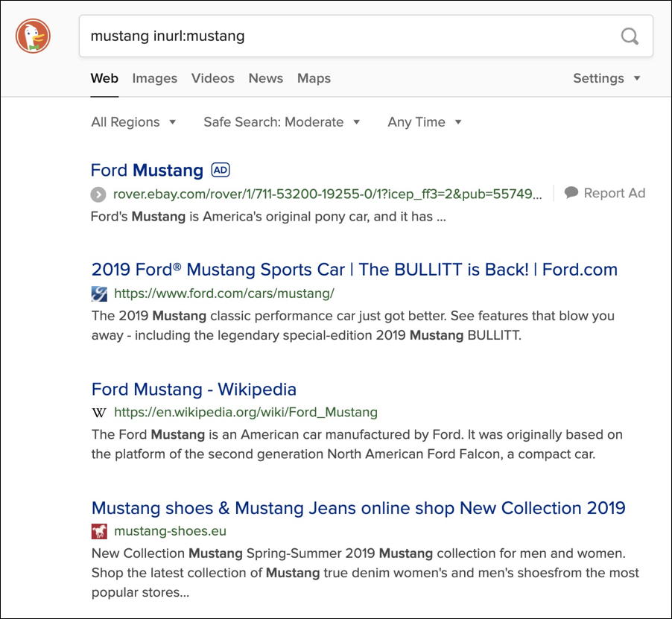Click the snippet "The Ford Mustang is an American car"
The width and height of the screenshot is (672, 619).
click(357, 444)
